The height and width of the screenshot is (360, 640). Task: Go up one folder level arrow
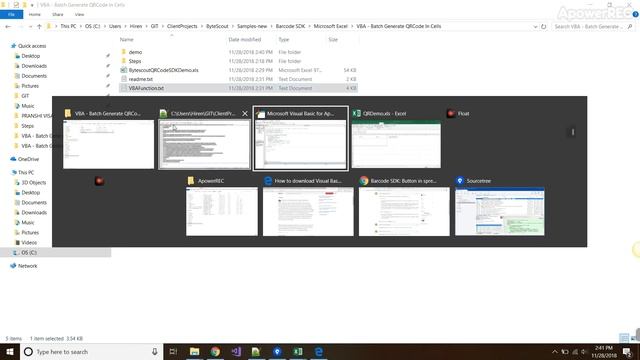[39, 26]
